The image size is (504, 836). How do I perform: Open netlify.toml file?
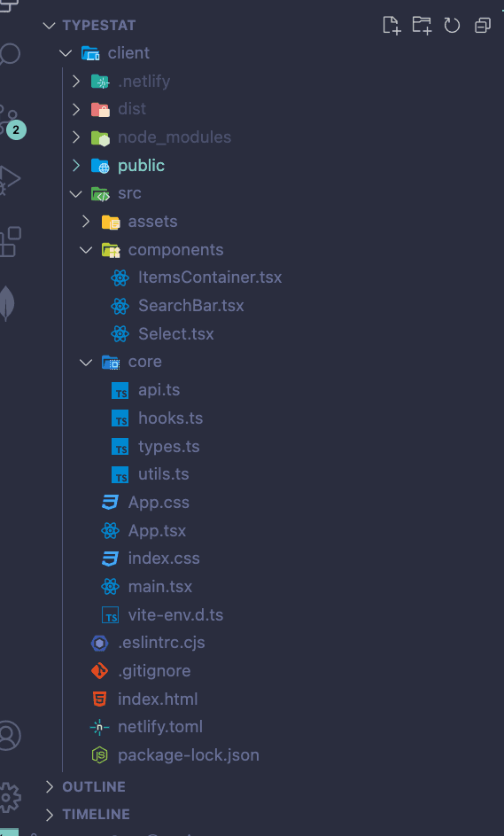click(160, 727)
